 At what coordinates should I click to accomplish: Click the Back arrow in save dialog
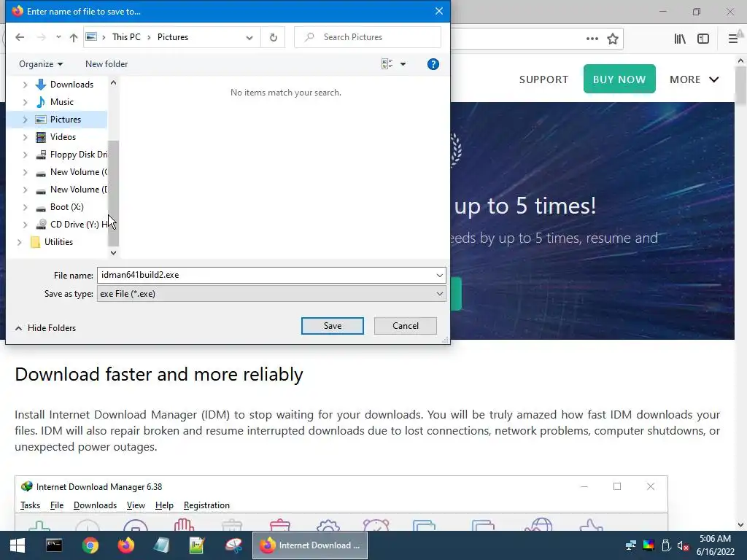tap(20, 37)
